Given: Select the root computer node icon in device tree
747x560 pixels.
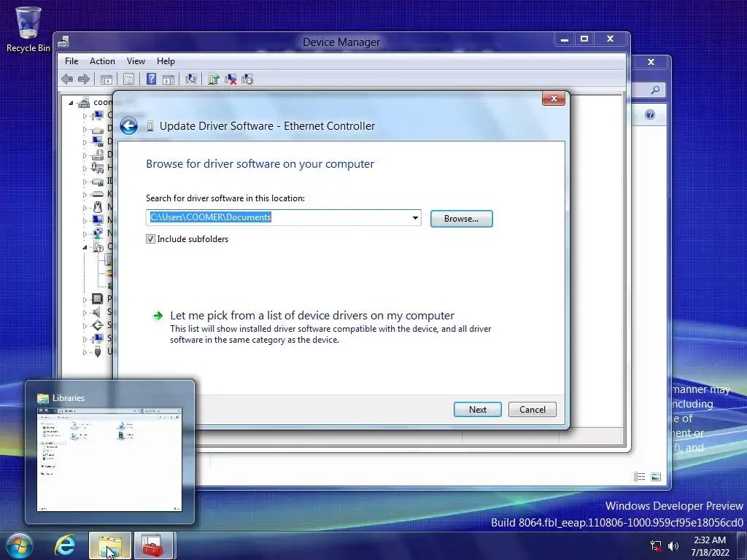Looking at the screenshot, I should [x=85, y=102].
